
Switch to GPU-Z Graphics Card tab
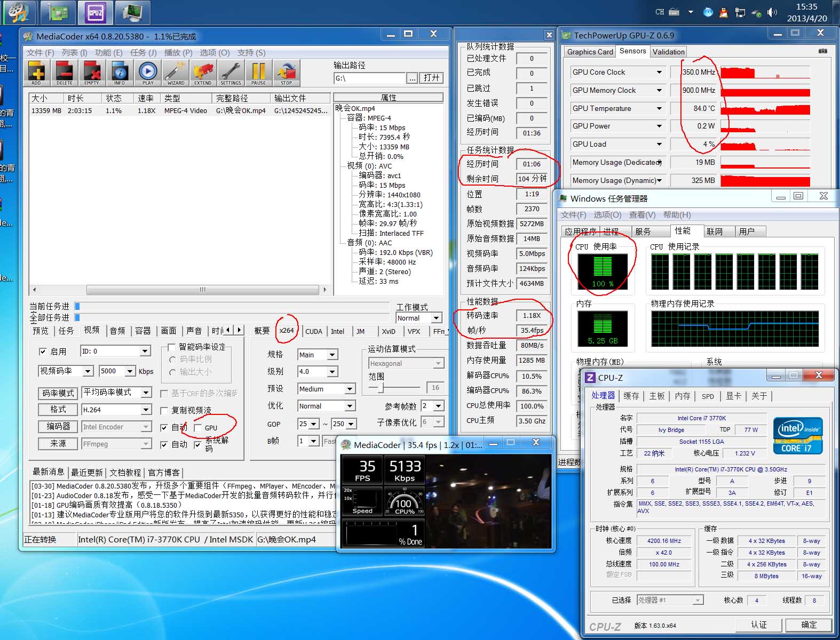pos(590,52)
